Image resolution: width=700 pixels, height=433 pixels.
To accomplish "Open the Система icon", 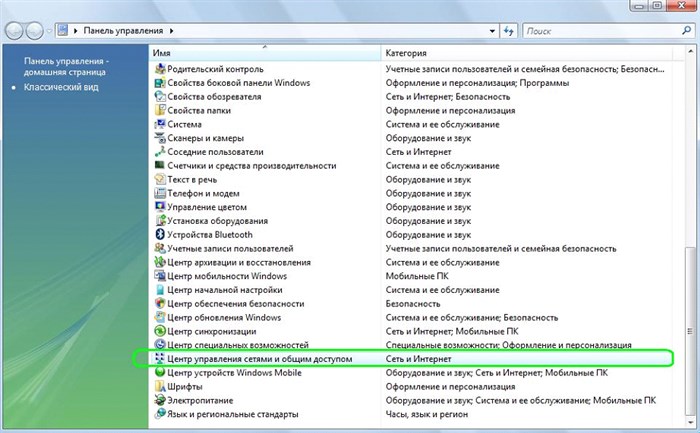I will tap(160, 124).
